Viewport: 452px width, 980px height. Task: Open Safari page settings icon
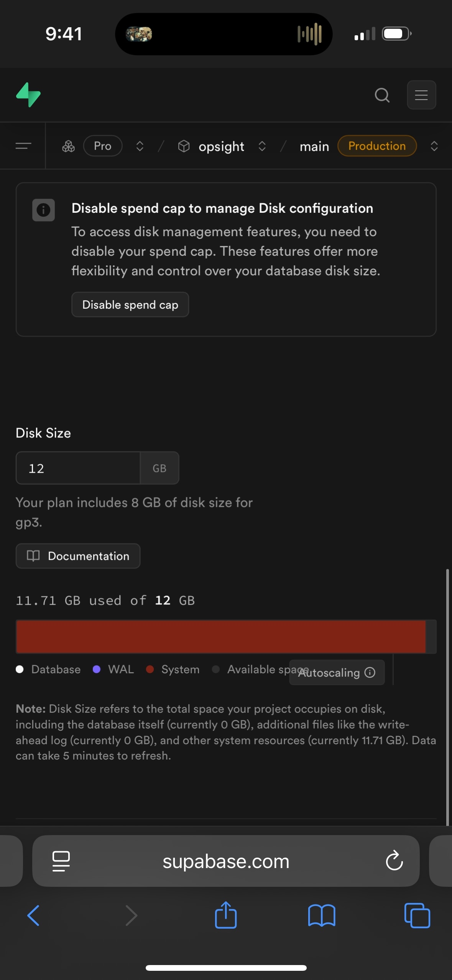pyautogui.click(x=61, y=861)
